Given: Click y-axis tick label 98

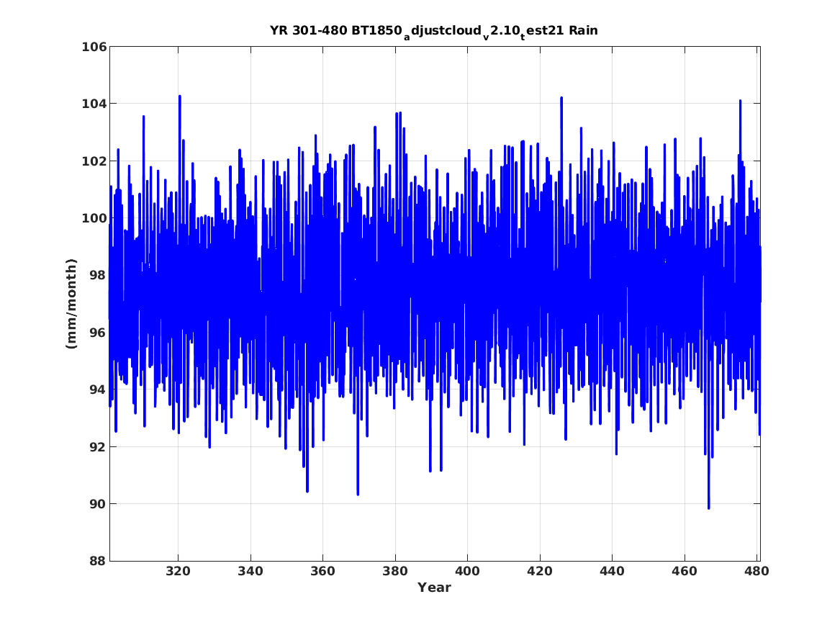Looking at the screenshot, I should pyautogui.click(x=97, y=275).
